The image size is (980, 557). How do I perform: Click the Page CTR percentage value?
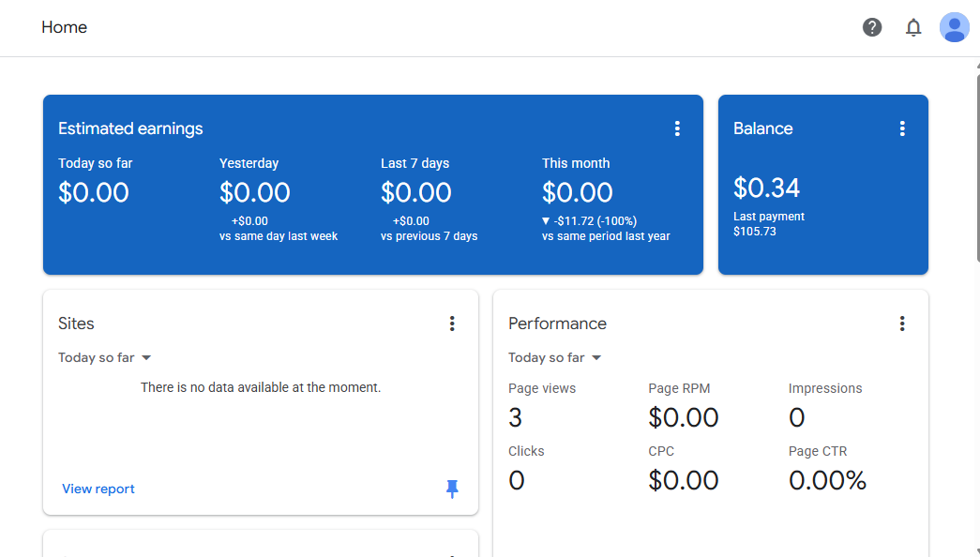pos(827,481)
